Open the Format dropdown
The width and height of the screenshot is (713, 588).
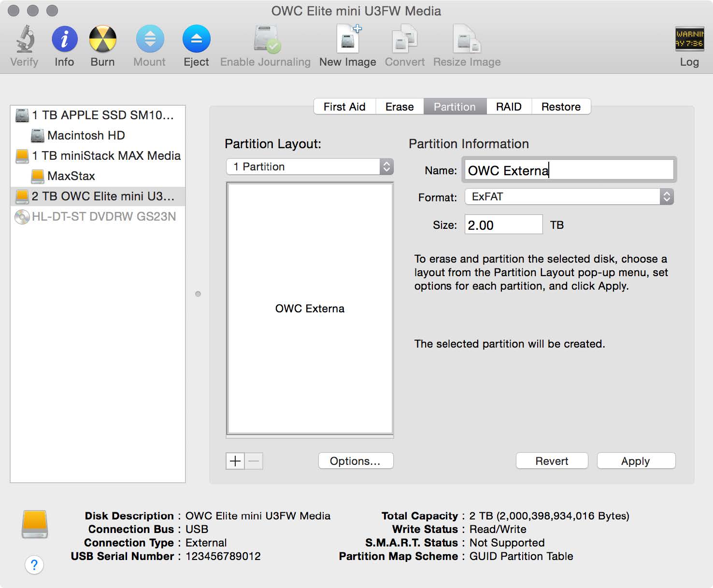click(569, 196)
